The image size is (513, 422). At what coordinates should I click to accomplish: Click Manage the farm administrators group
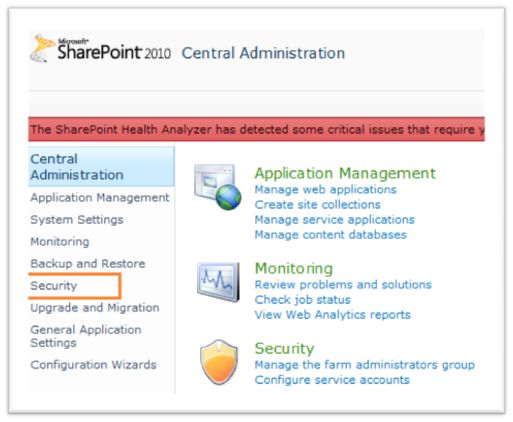pyautogui.click(x=365, y=365)
